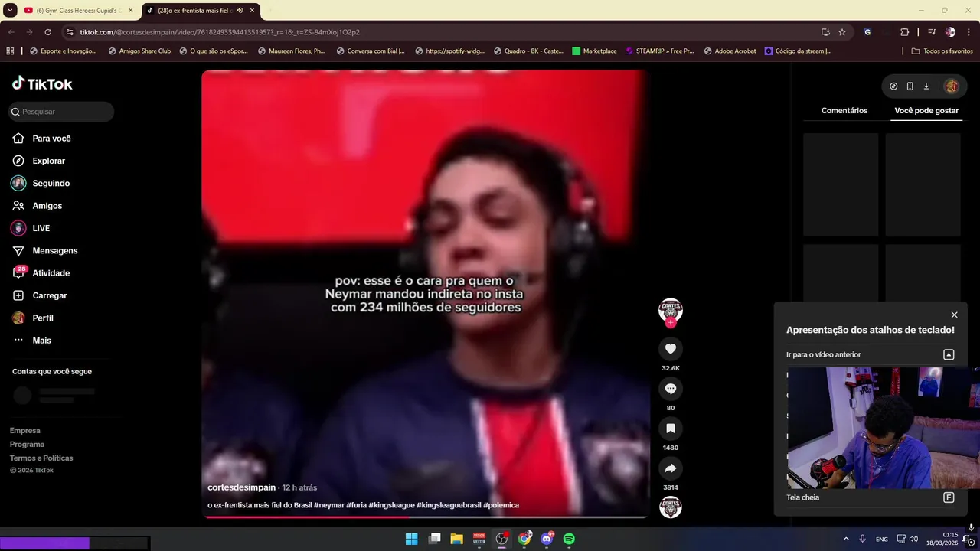Open the Amigos section
Screen dimensions: 980x551
pyautogui.click(x=37, y=206)
